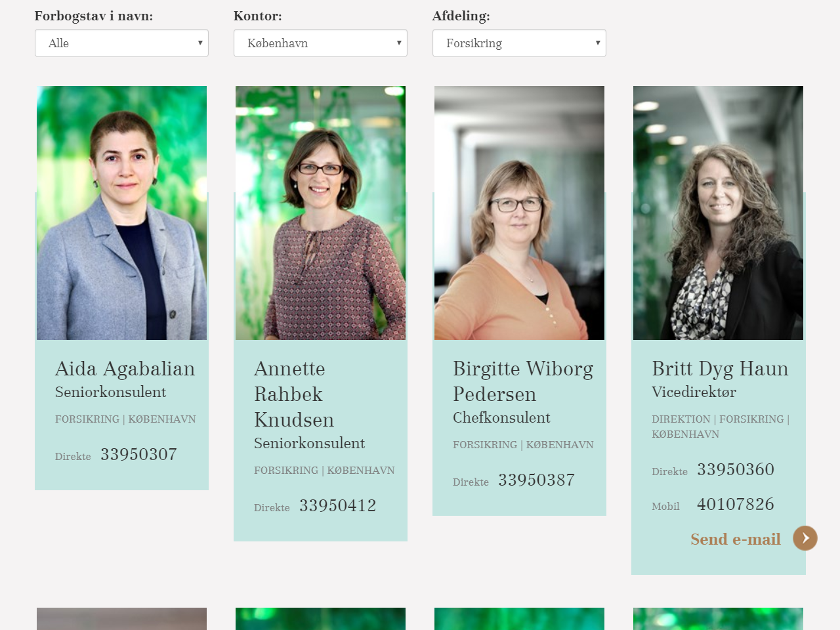Click direct number 33950412

point(337,505)
